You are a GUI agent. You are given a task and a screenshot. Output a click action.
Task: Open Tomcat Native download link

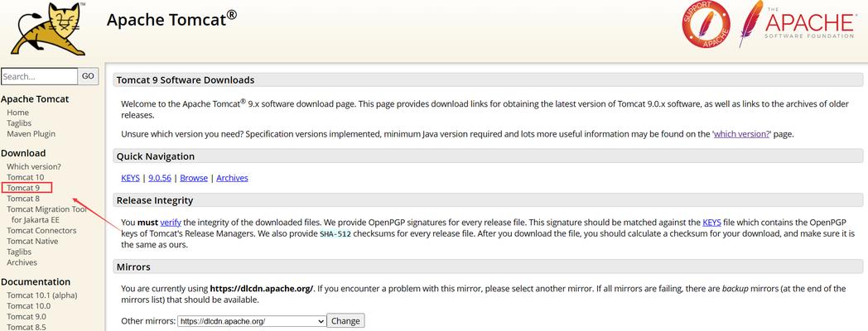pos(32,242)
